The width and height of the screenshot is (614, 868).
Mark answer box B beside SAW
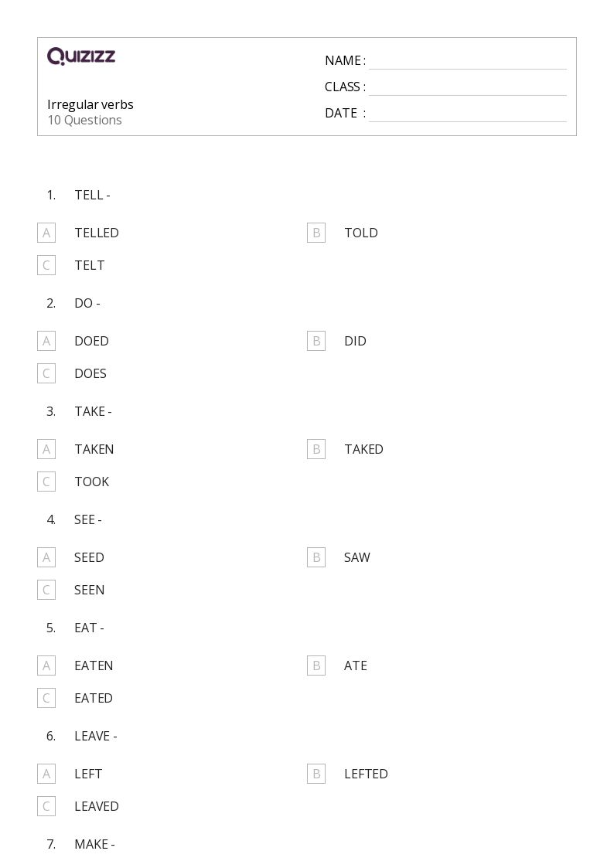[x=316, y=557]
